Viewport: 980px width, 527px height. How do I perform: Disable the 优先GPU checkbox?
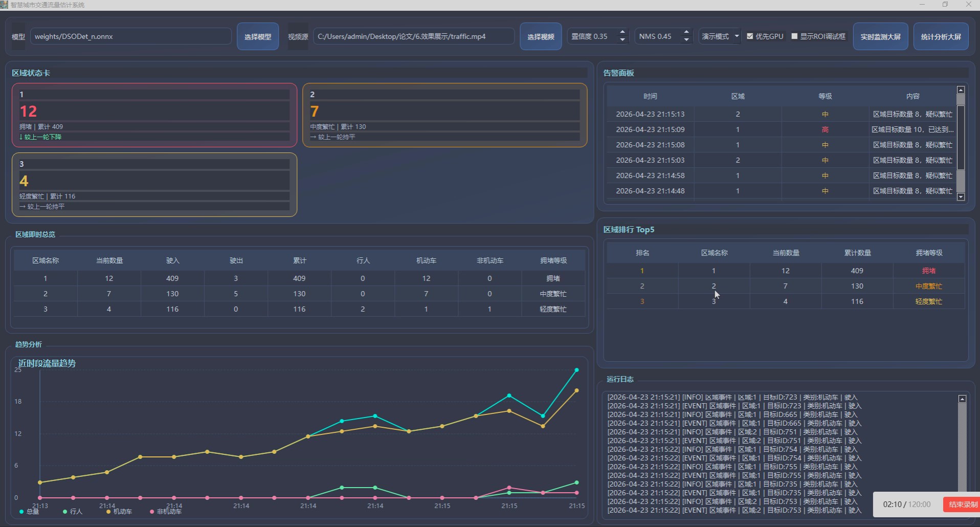(x=750, y=36)
